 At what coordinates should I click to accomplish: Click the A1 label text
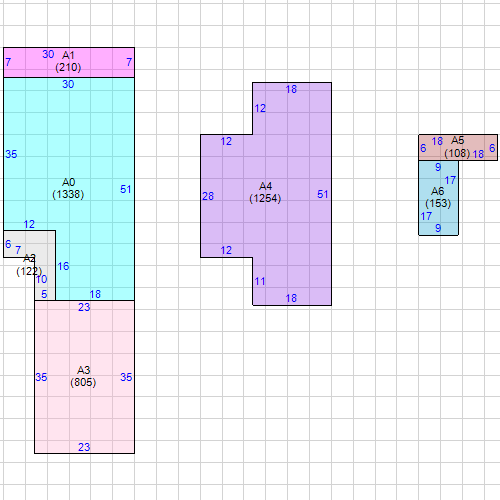point(68,55)
